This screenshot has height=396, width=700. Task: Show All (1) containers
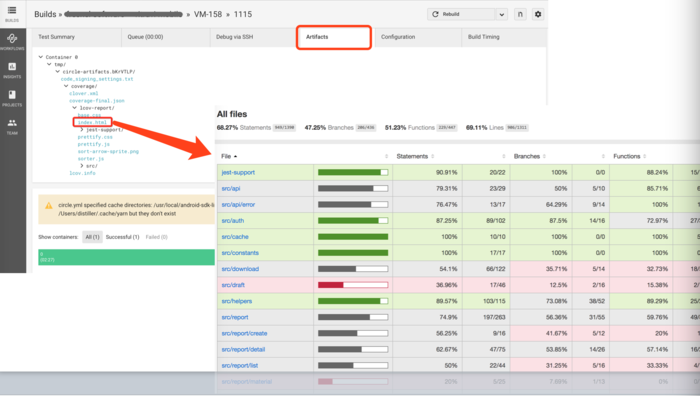[92, 237]
